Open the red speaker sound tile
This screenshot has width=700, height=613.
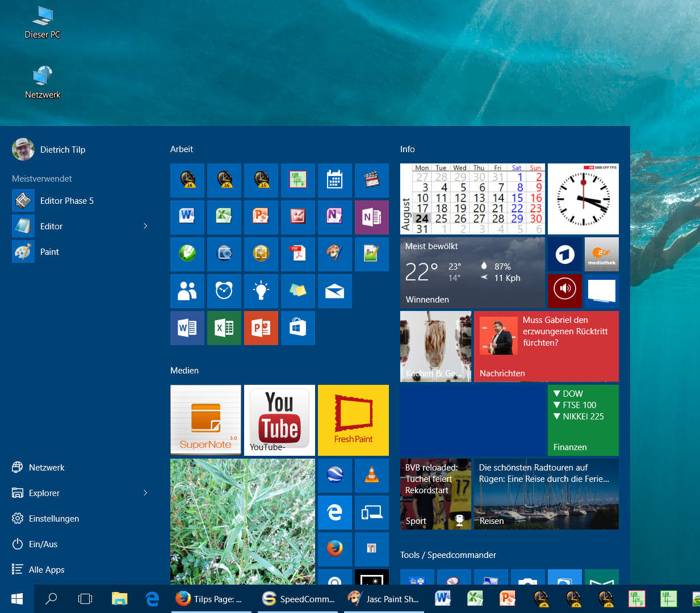tap(564, 291)
